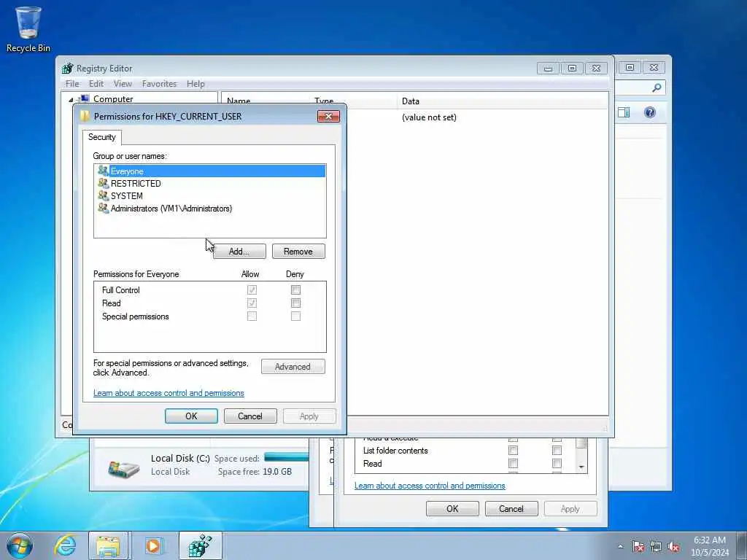This screenshot has width=747, height=560.
Task: Open the File menu in Registry Editor
Action: (72, 84)
